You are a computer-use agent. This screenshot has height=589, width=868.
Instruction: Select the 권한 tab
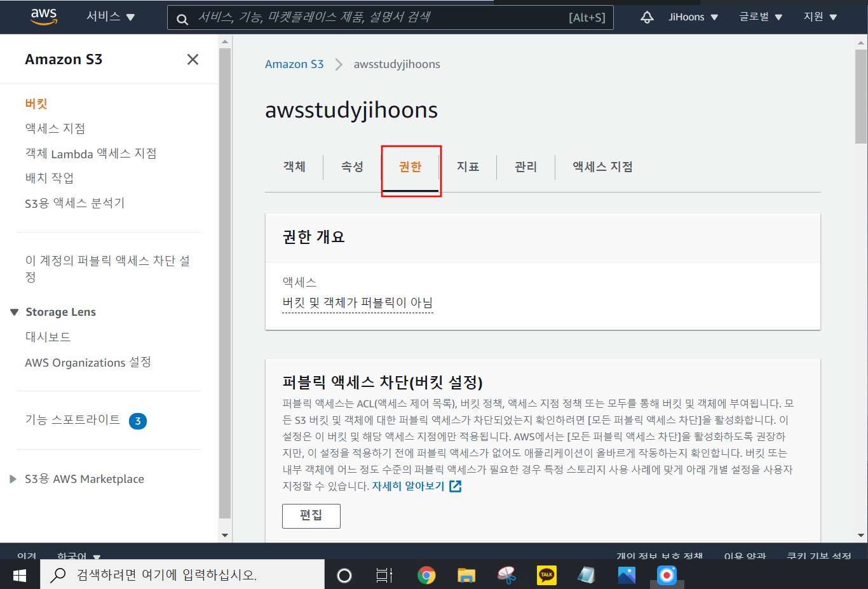click(x=410, y=167)
